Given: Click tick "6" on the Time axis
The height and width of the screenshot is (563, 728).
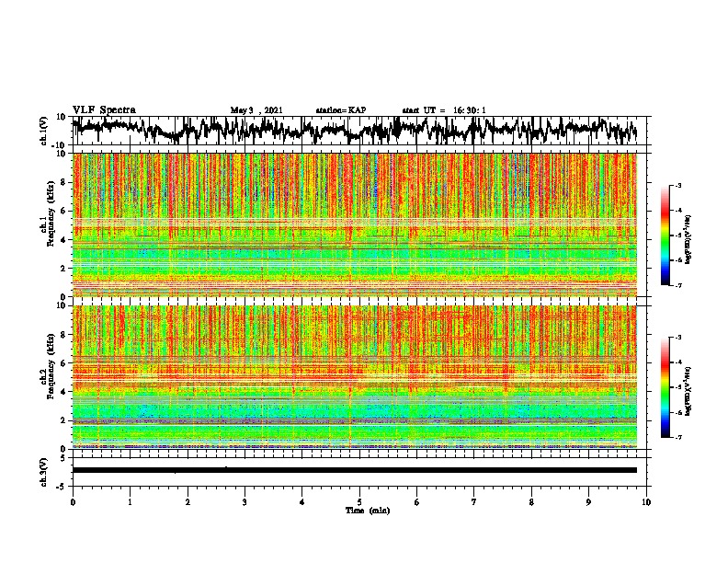Looking at the screenshot, I should (x=417, y=502).
